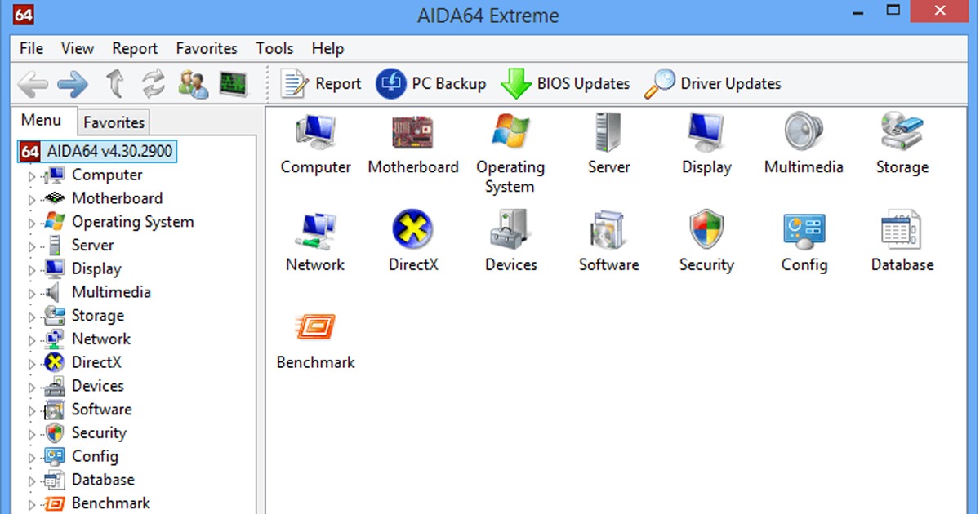980x514 pixels.
Task: Select the Motherboard icon in main pane
Action: coord(412,132)
